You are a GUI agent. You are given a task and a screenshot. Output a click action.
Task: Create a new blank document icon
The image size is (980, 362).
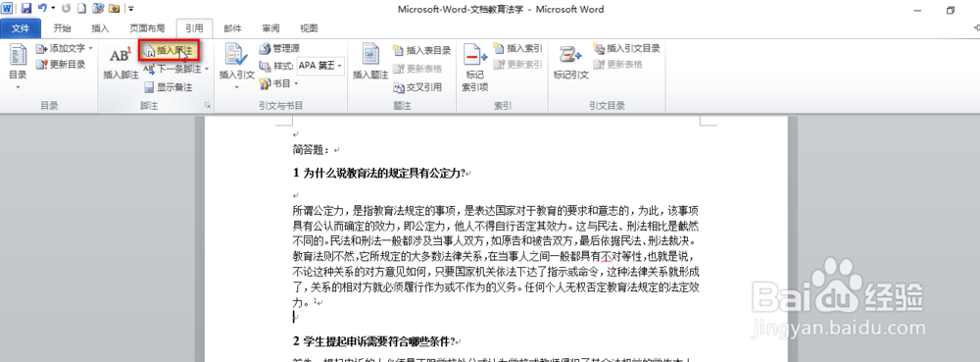(81, 9)
